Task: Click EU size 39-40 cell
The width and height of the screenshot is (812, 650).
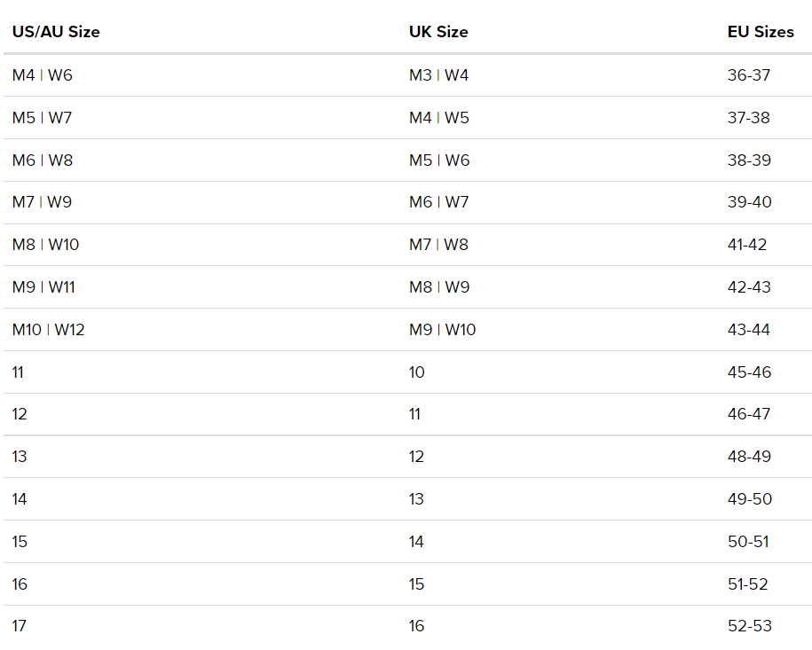Action: coord(750,202)
